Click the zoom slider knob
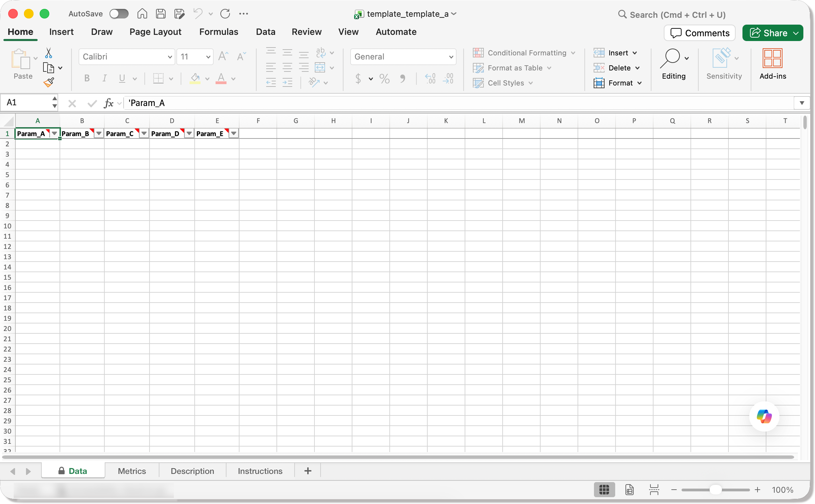 pos(715,490)
